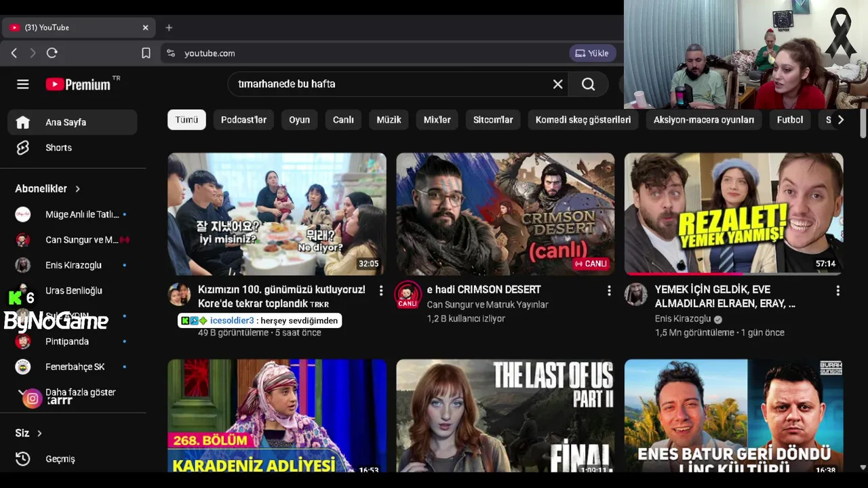
Task: Select the Tümü filter chip
Action: [186, 120]
